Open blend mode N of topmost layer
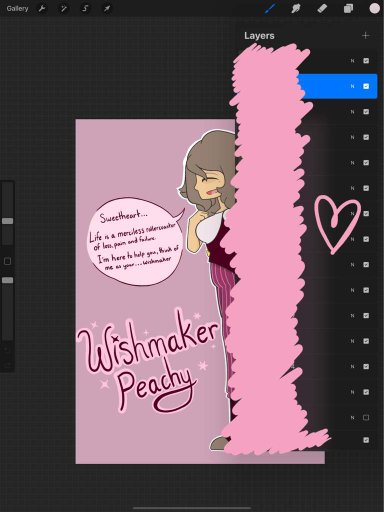This screenshot has width=384, height=512. click(352, 61)
